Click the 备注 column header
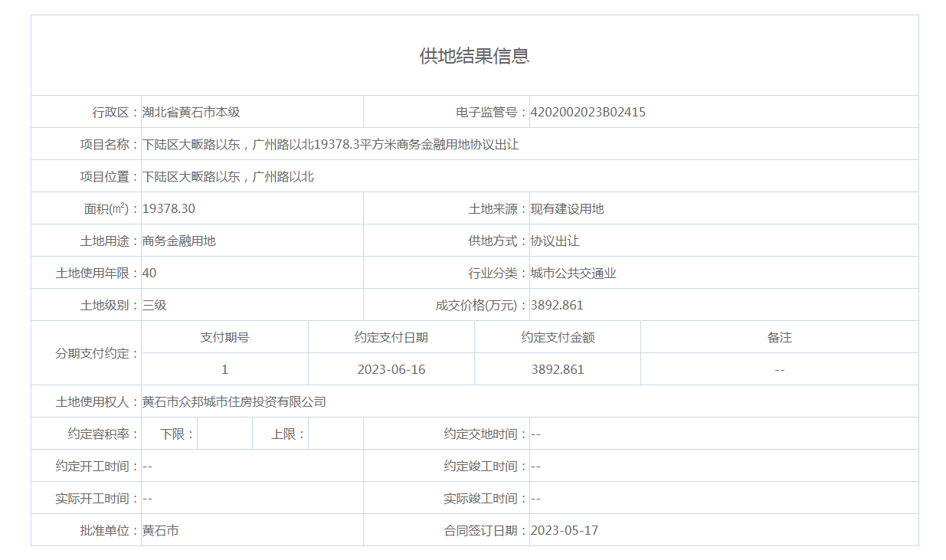 (779, 337)
